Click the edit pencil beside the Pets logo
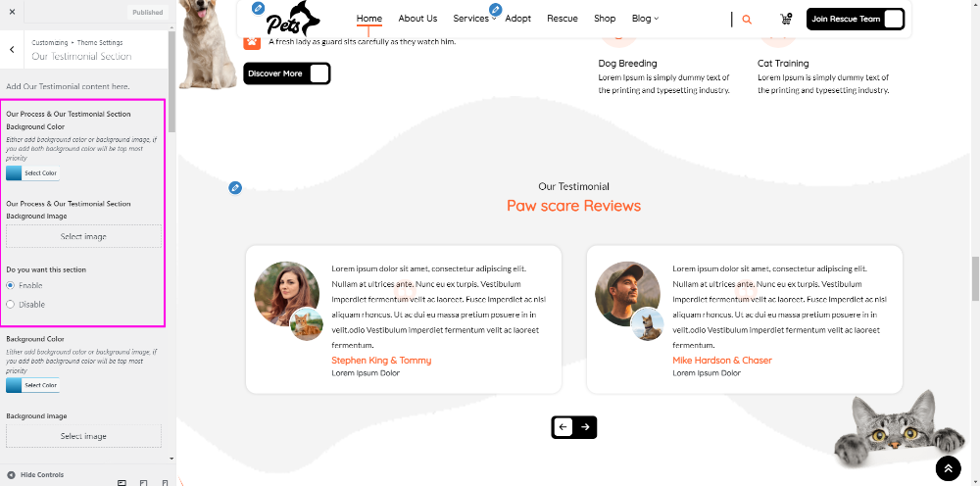This screenshot has height=486, width=980. pyautogui.click(x=258, y=8)
